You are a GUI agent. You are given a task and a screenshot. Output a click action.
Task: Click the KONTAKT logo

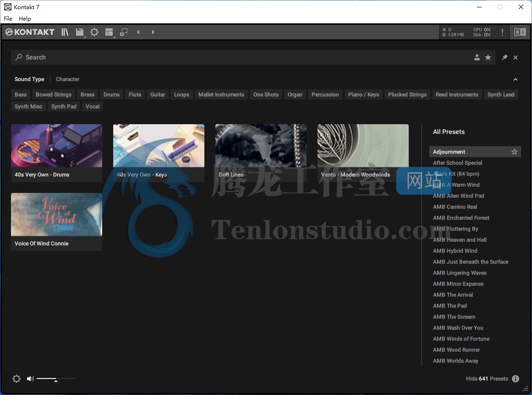tap(30, 32)
